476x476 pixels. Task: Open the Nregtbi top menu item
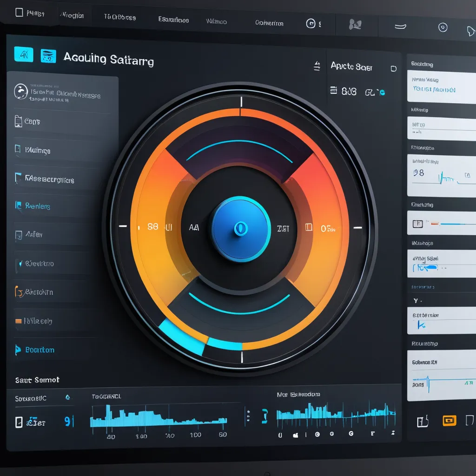[72, 15]
